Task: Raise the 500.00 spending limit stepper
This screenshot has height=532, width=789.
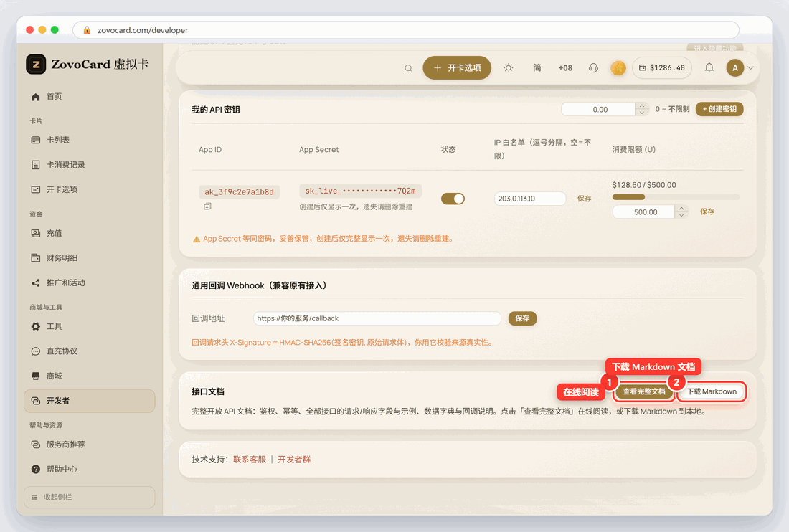Action: click(681, 209)
